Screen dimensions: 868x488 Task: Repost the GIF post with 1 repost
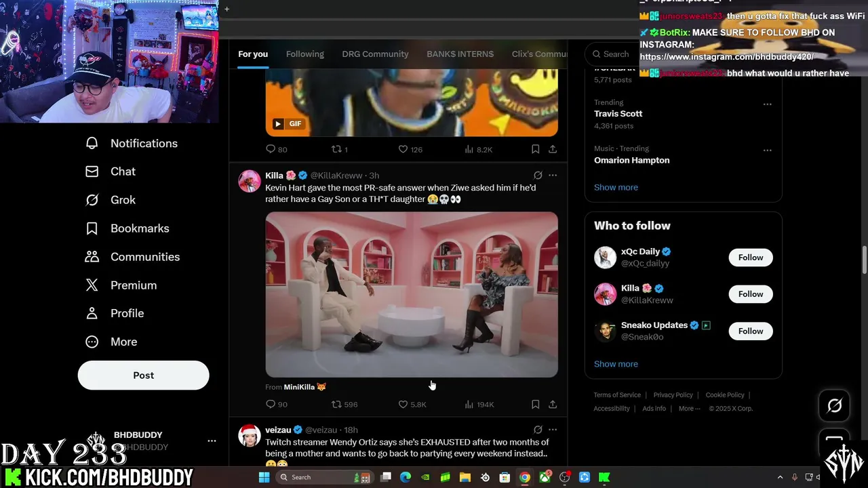click(x=339, y=149)
